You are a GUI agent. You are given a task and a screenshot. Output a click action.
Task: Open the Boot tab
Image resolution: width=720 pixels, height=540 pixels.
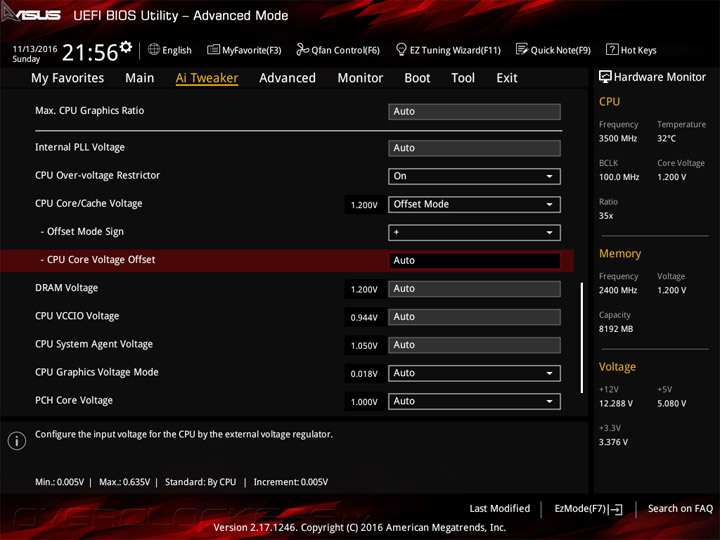coord(417,78)
